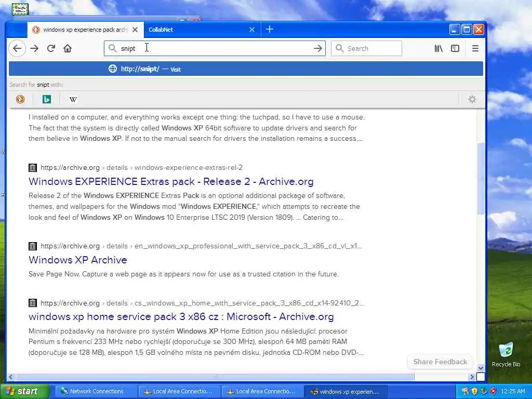Image resolution: width=532 pixels, height=399 pixels.
Task: Open windows xp home service pack 3 result
Action: tap(181, 316)
